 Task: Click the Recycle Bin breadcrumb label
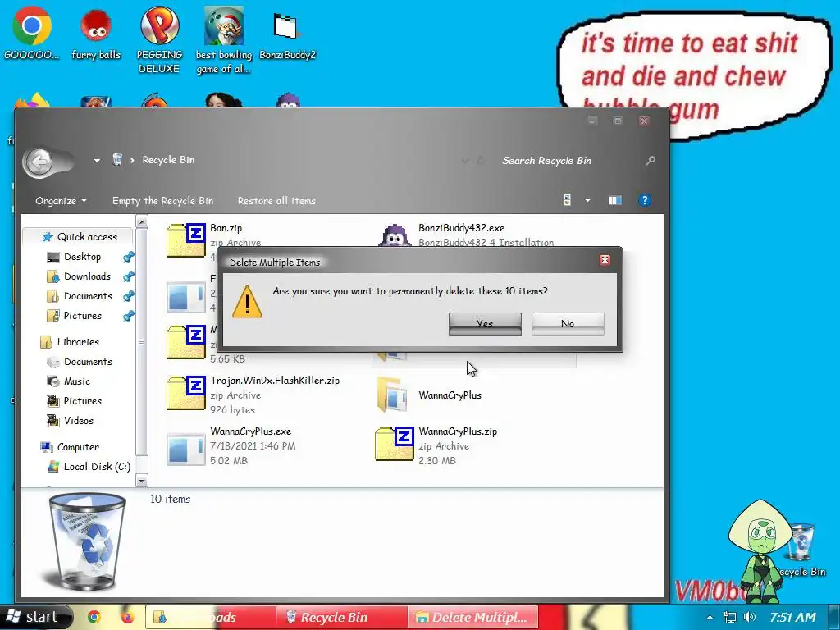168,160
